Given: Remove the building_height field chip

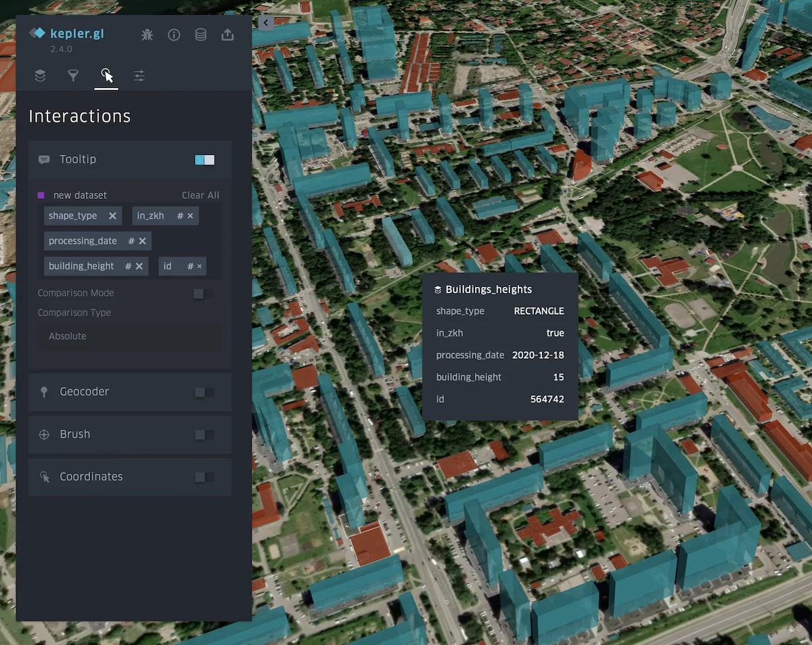Looking at the screenshot, I should (139, 266).
